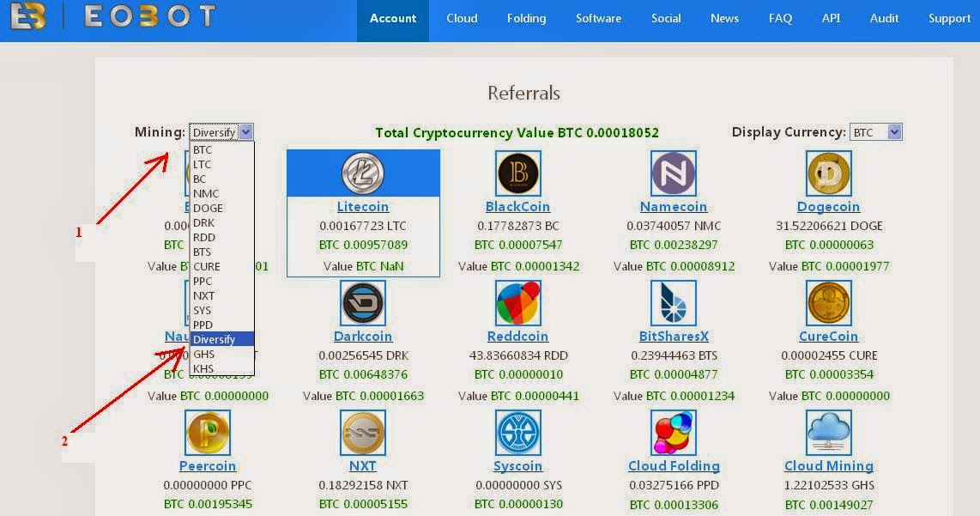Screen dimensions: 980x516
Task: Select Diversify in Mining list
Action: 222,340
